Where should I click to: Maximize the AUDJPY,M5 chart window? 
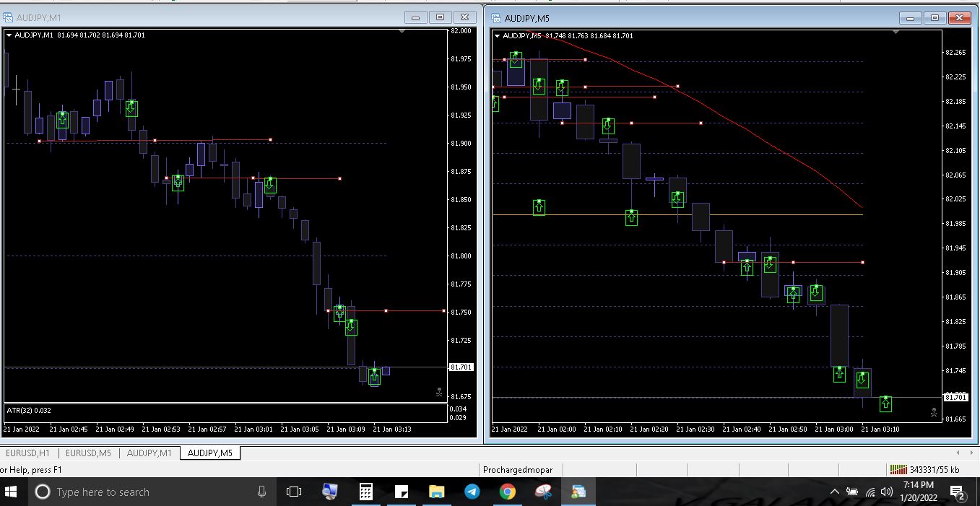pyautogui.click(x=935, y=18)
